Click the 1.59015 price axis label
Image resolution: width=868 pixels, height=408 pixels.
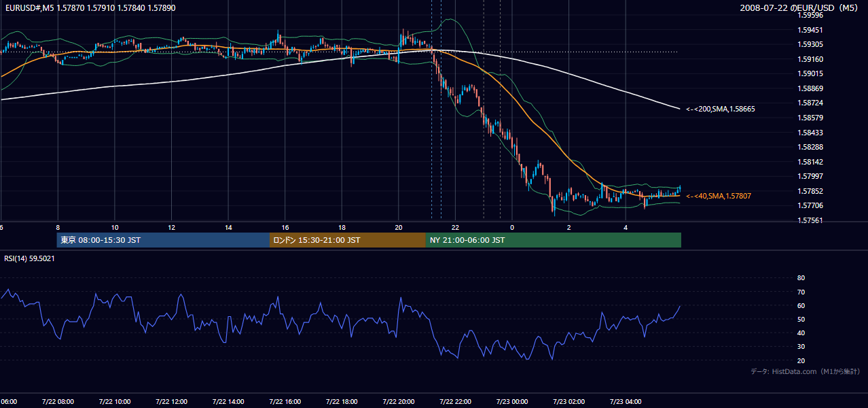(x=810, y=73)
